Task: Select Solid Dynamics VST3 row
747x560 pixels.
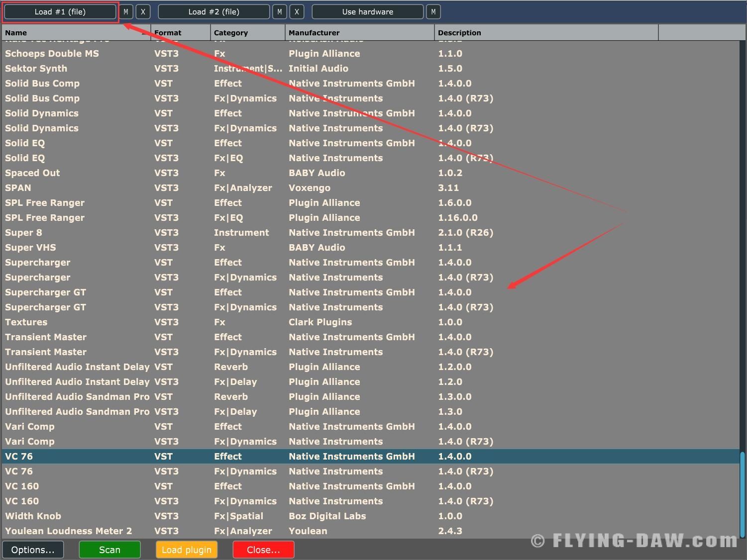Action: click(x=370, y=128)
